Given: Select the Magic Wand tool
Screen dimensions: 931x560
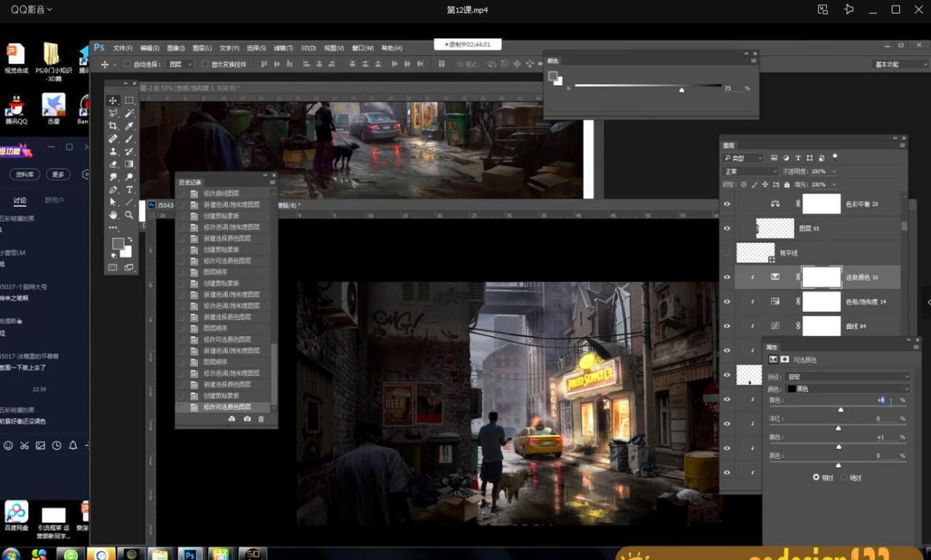Looking at the screenshot, I should 129,113.
